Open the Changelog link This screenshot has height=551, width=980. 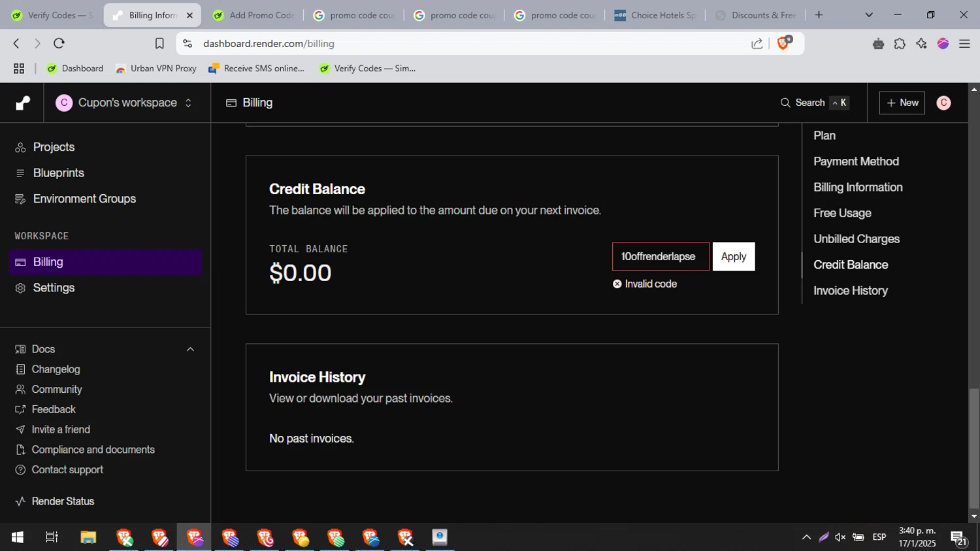[56, 369]
